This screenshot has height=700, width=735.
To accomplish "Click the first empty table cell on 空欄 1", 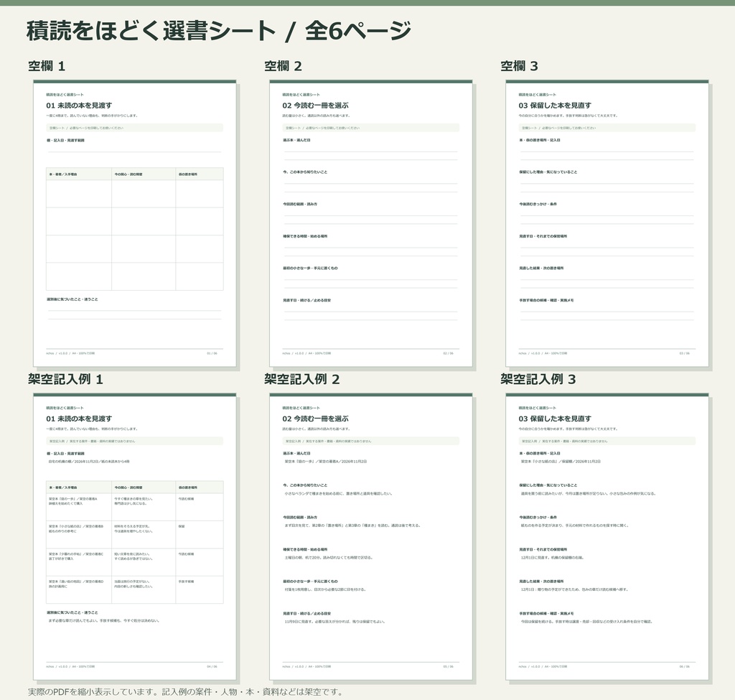I will click(x=79, y=194).
